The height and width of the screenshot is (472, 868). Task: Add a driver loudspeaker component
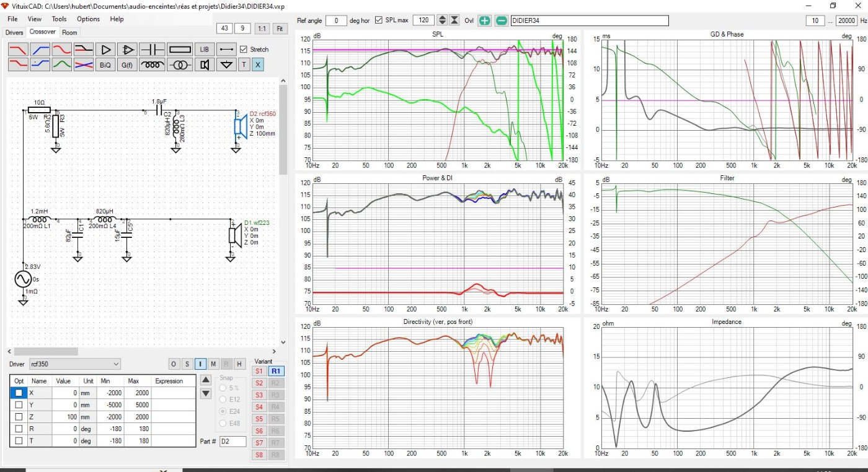point(204,64)
